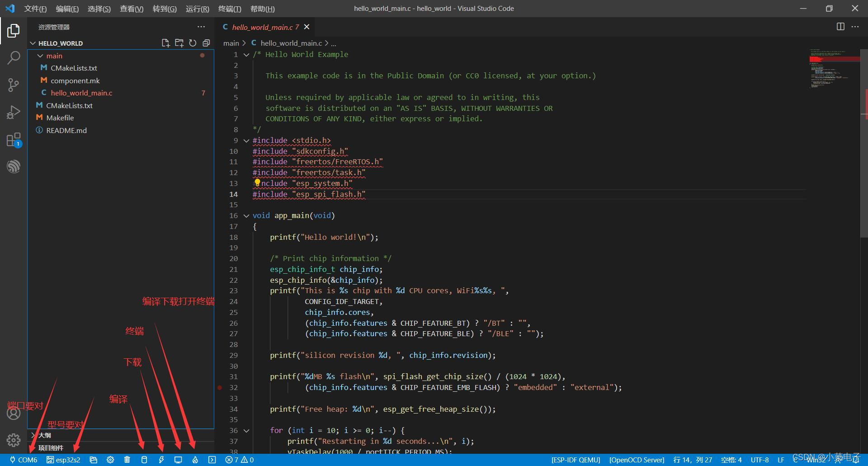The height and width of the screenshot is (466, 868).
Task: Click the build, flash and monitor flame icon
Action: click(x=195, y=460)
